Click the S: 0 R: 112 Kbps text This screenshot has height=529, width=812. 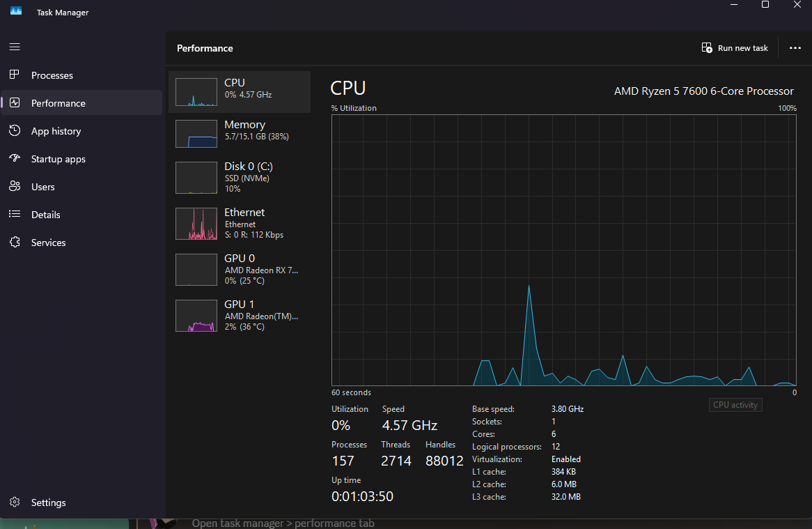click(254, 235)
